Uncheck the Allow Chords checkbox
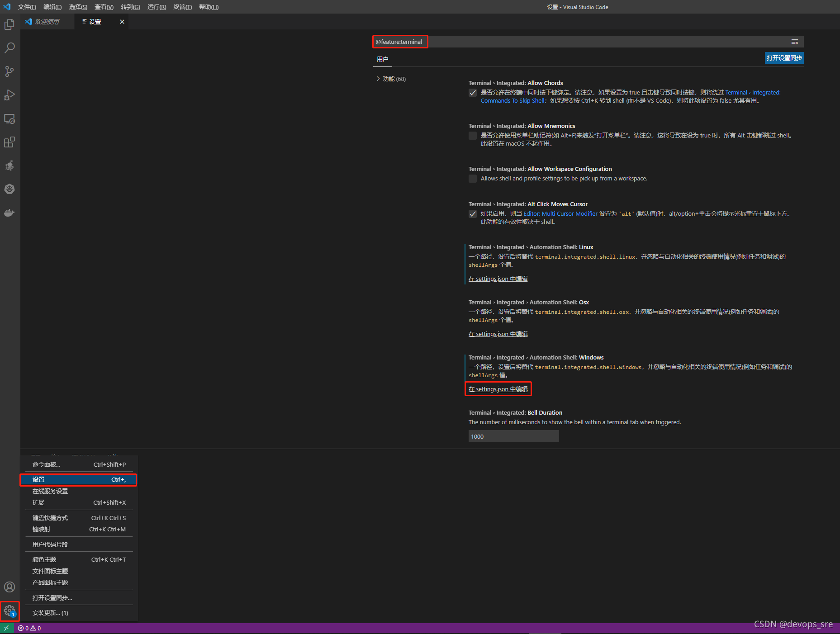The image size is (840, 634). (x=473, y=93)
